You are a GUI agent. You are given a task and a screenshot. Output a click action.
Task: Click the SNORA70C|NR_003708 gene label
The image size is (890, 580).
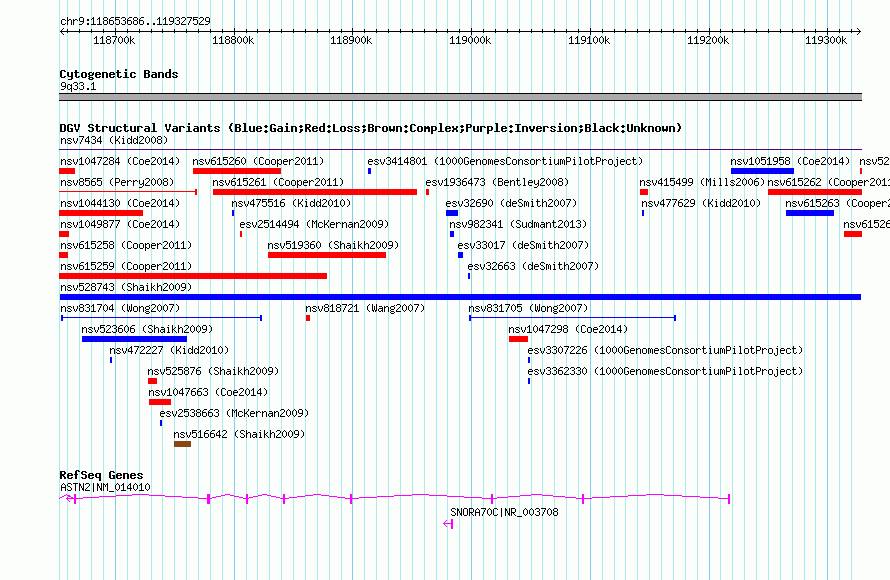[x=504, y=512]
